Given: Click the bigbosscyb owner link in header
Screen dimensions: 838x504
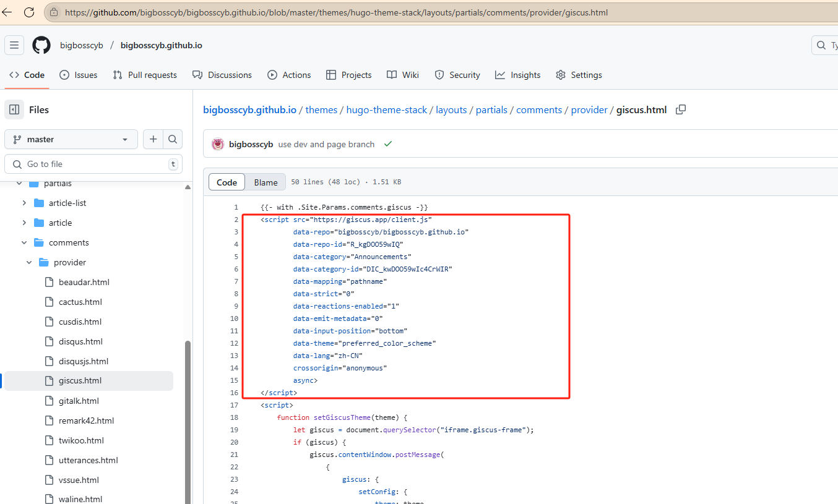Looking at the screenshot, I should click(x=82, y=45).
